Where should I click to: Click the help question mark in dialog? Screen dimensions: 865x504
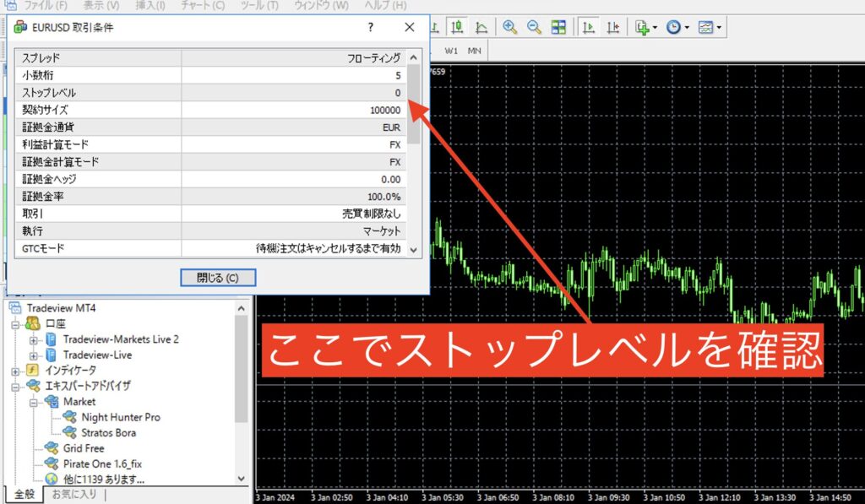coord(371,27)
